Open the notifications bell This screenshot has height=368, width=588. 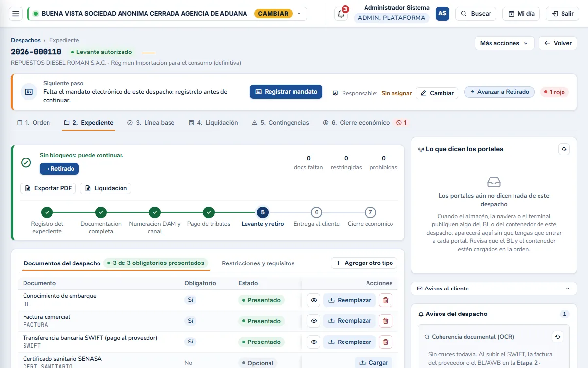[341, 14]
